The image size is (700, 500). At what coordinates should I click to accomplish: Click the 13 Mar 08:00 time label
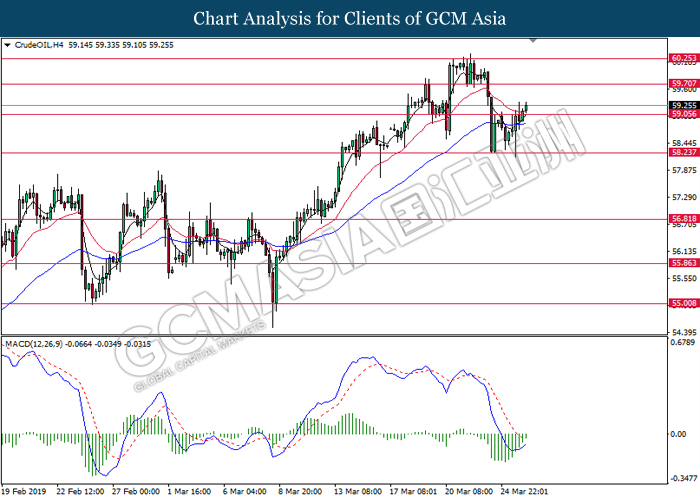(x=358, y=492)
